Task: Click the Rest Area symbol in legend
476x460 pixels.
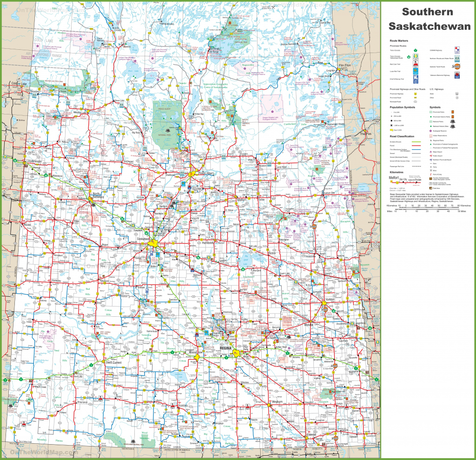Action: point(431,187)
